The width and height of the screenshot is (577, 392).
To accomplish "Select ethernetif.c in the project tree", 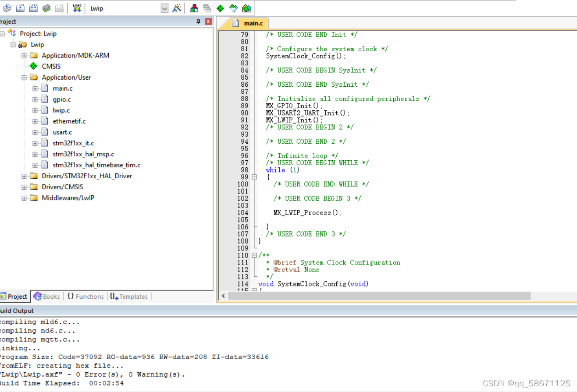I will click(69, 121).
